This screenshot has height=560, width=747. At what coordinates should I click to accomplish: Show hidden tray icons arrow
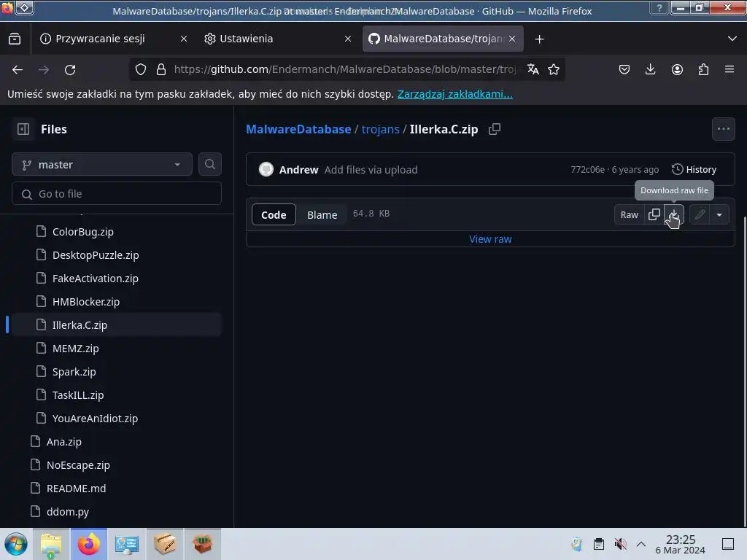[x=641, y=544]
